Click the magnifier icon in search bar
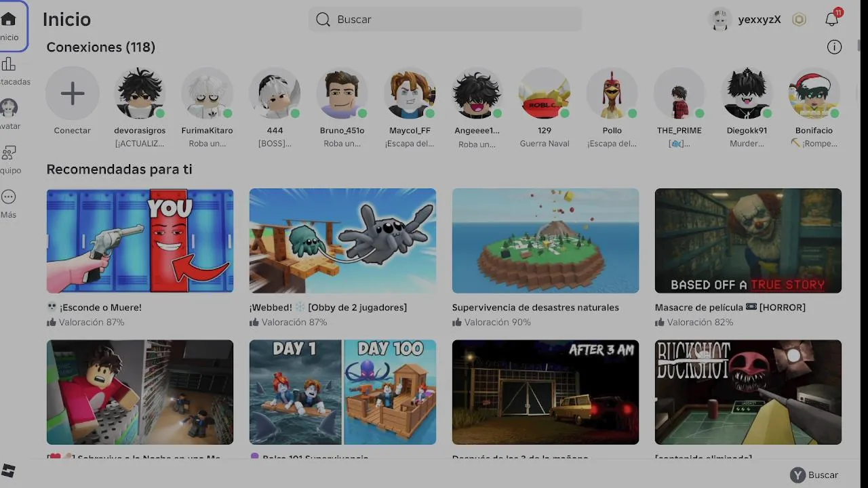This screenshot has width=868, height=488. point(323,20)
